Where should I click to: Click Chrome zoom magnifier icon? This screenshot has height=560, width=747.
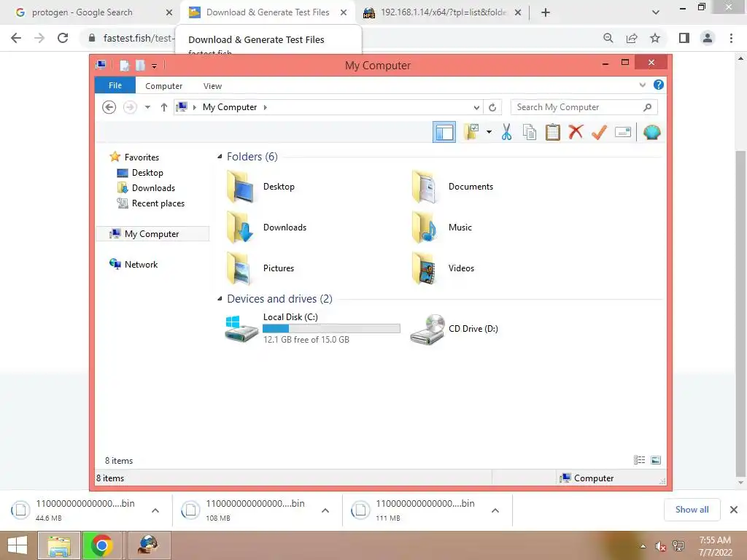(608, 38)
